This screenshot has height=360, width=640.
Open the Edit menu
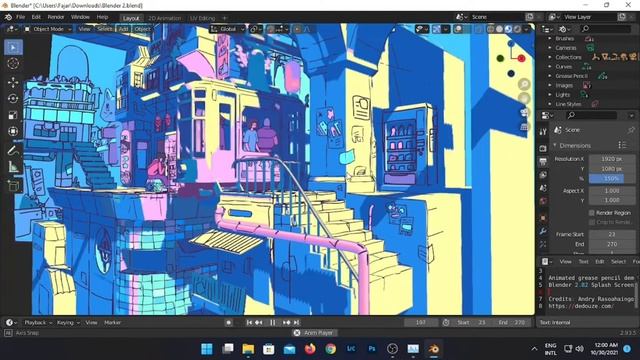coord(36,17)
